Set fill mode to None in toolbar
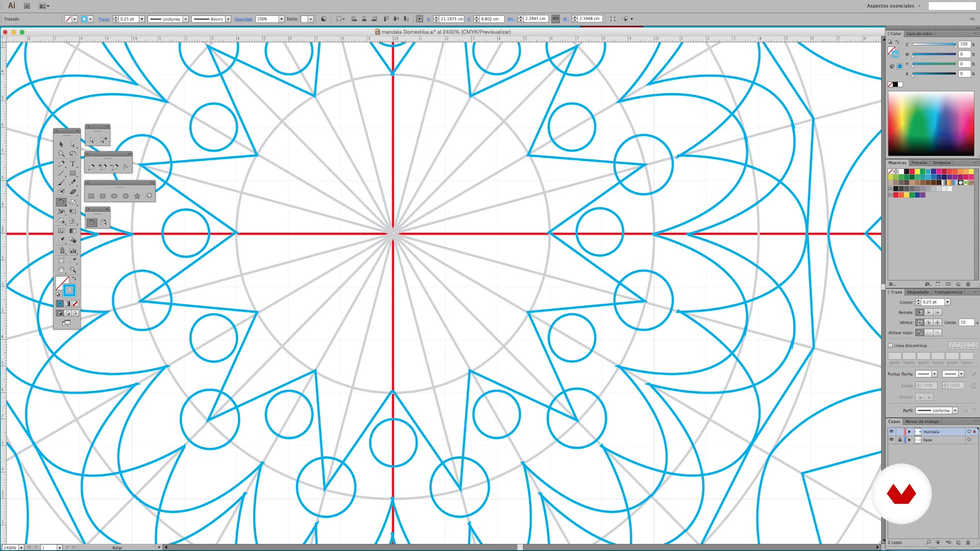 pos(75,304)
